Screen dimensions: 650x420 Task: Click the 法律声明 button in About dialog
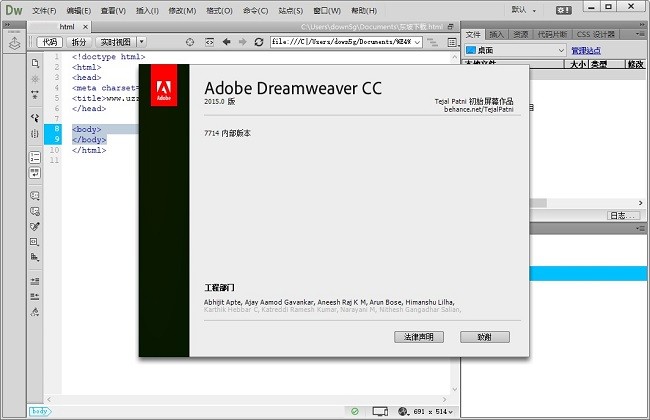pyautogui.click(x=419, y=337)
